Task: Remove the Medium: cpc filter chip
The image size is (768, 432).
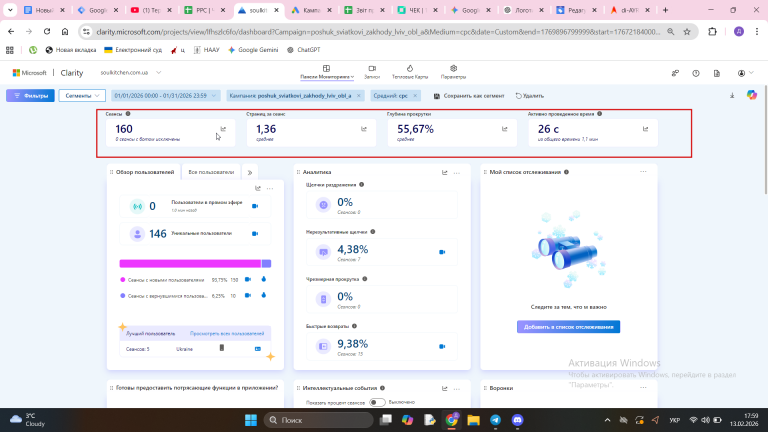Action: click(415, 96)
